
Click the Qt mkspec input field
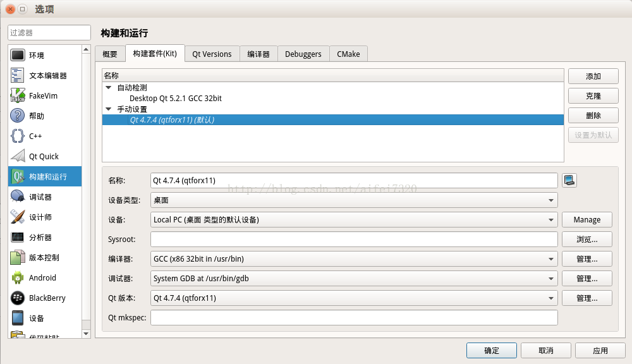pos(355,318)
